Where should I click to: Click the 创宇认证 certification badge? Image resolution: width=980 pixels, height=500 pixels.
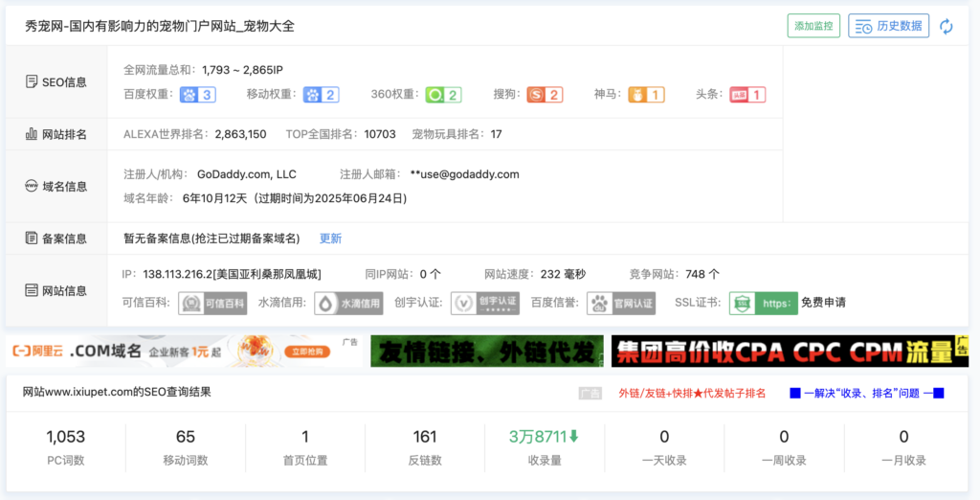click(x=485, y=303)
